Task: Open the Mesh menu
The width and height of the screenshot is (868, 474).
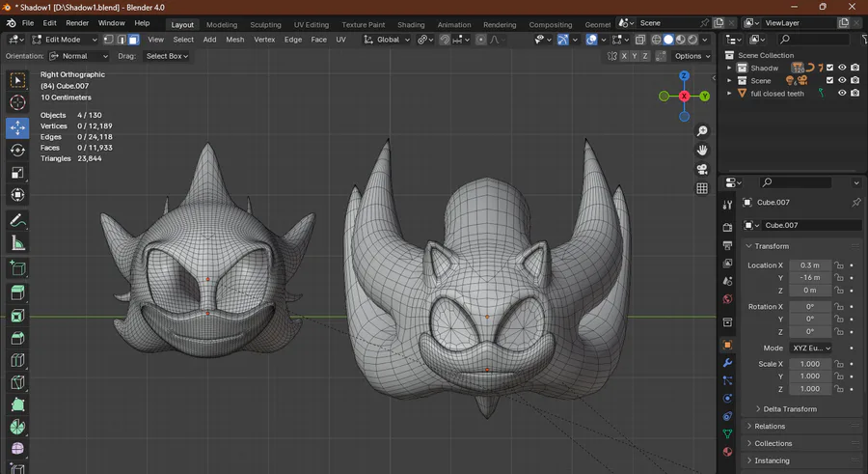Action: 234,40
